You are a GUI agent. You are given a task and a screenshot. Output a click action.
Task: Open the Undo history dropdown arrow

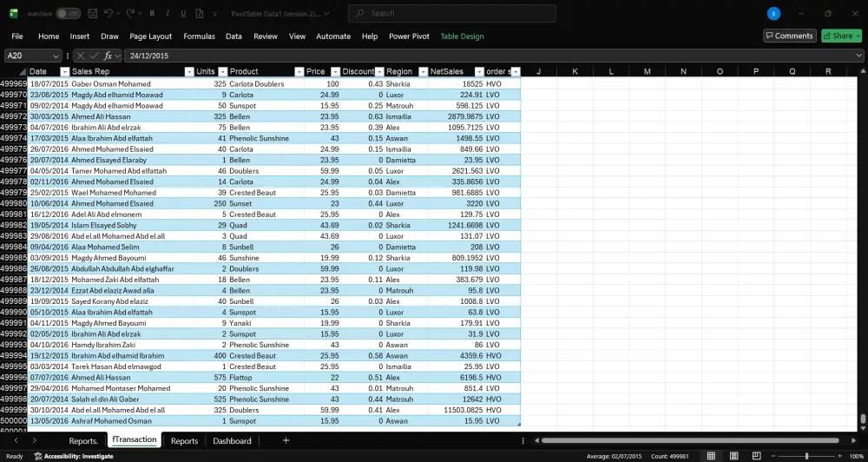118,13
